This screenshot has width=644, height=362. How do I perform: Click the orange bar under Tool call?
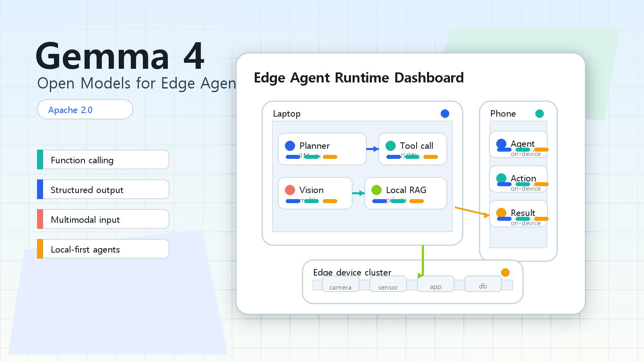[x=431, y=157]
